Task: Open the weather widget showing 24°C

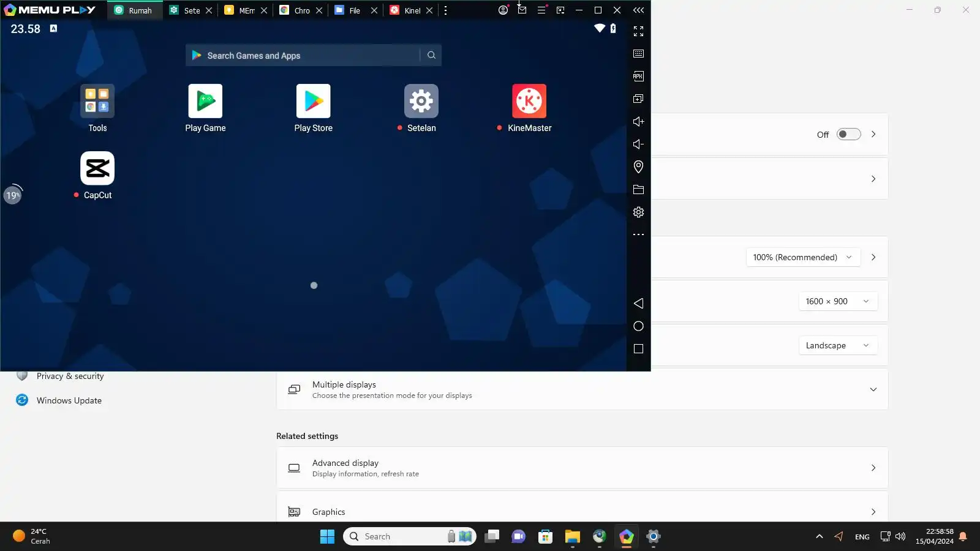Action: 32,537
